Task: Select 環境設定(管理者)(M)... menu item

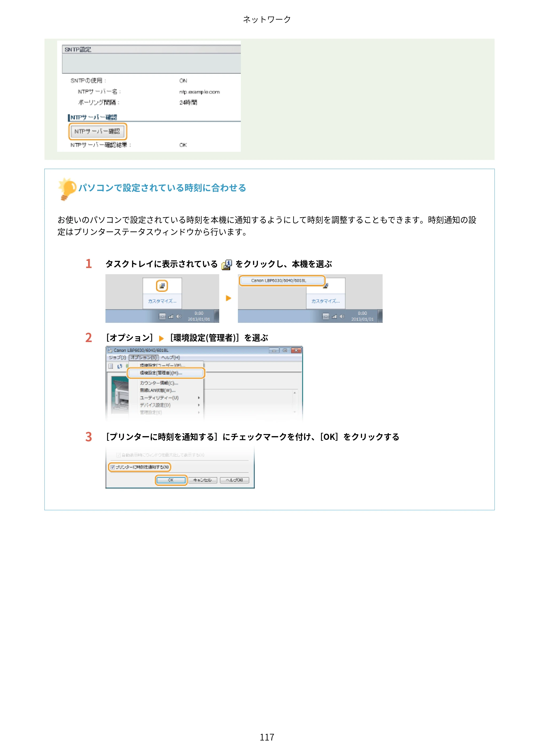Action: [x=166, y=373]
